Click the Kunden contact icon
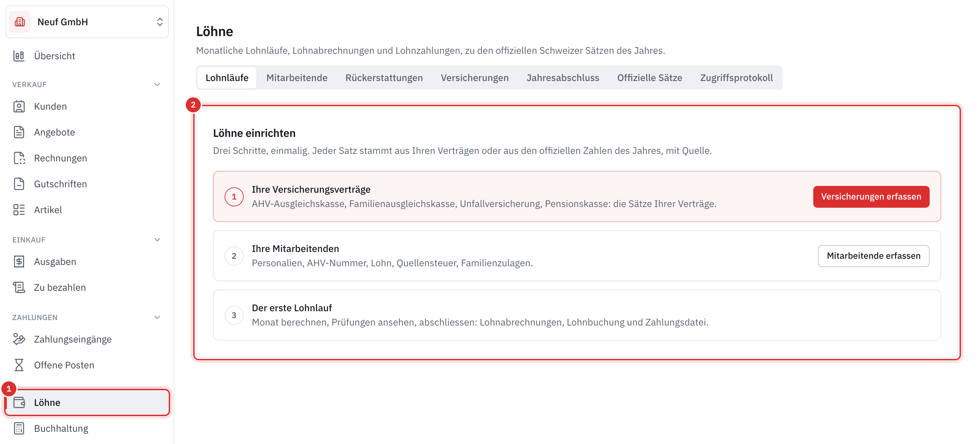 coord(19,106)
